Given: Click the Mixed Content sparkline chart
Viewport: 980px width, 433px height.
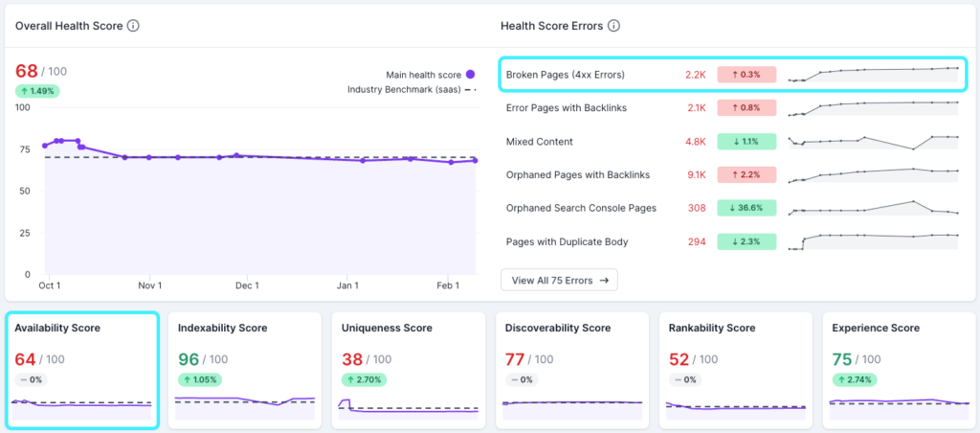Looking at the screenshot, I should coord(872,142).
